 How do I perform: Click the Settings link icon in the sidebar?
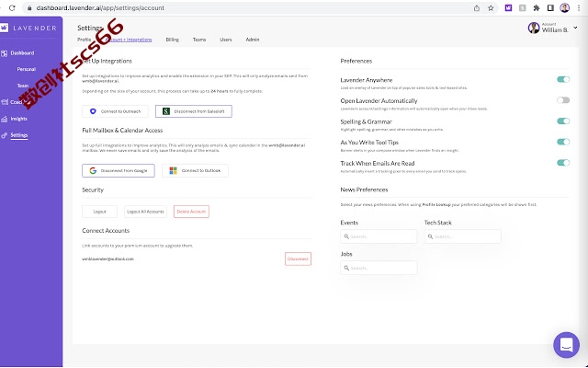point(4,135)
